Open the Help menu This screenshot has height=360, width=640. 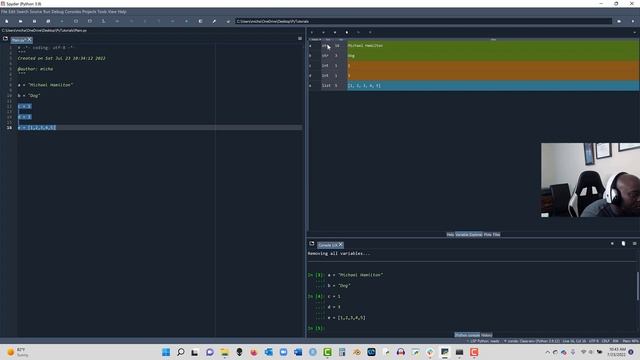[122, 12]
